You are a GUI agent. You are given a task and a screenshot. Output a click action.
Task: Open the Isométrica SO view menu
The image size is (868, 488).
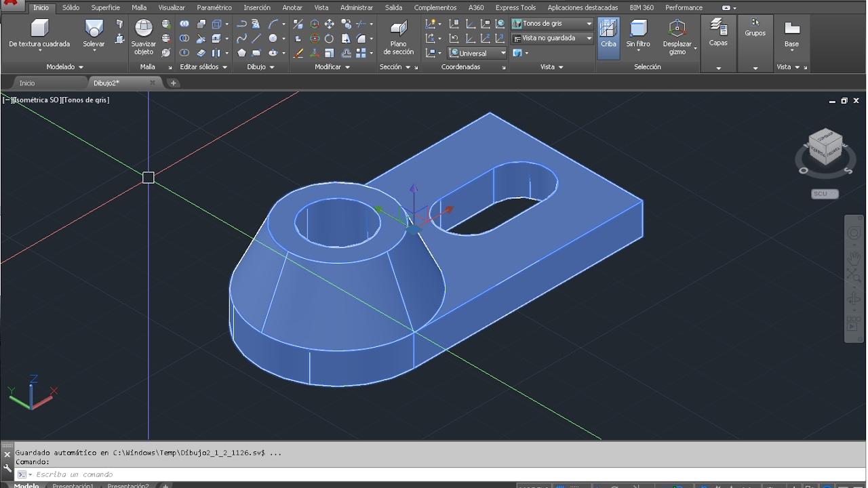click(x=36, y=100)
